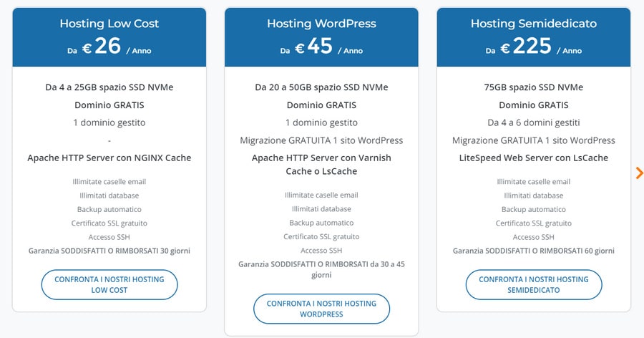Click the €225 per year price

(x=533, y=47)
